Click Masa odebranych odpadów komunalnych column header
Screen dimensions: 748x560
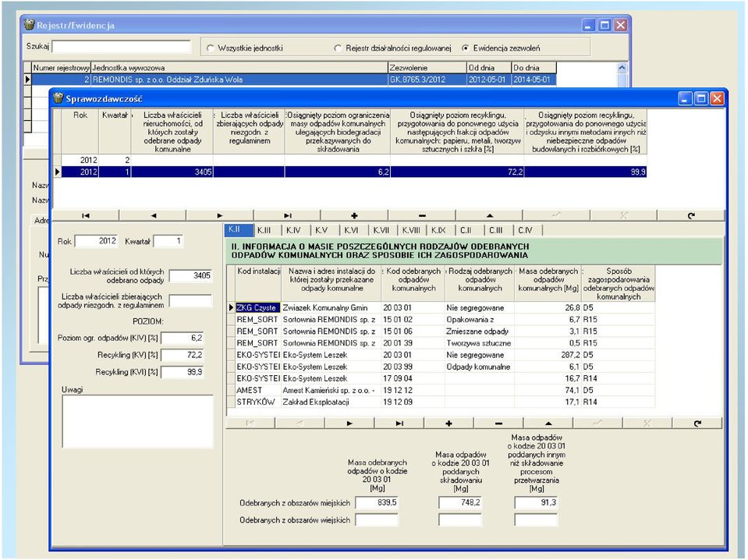[548, 283]
